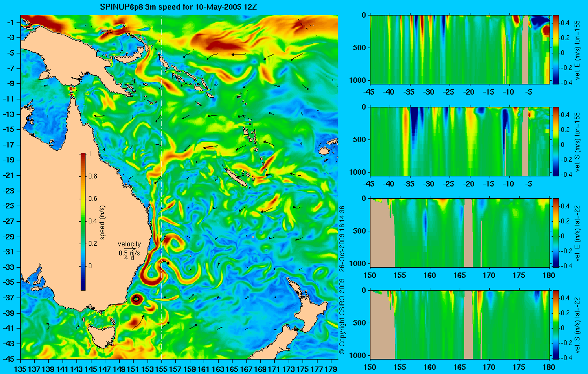
Task: Click the "velocity" legend label
Action: pyautogui.click(x=129, y=244)
